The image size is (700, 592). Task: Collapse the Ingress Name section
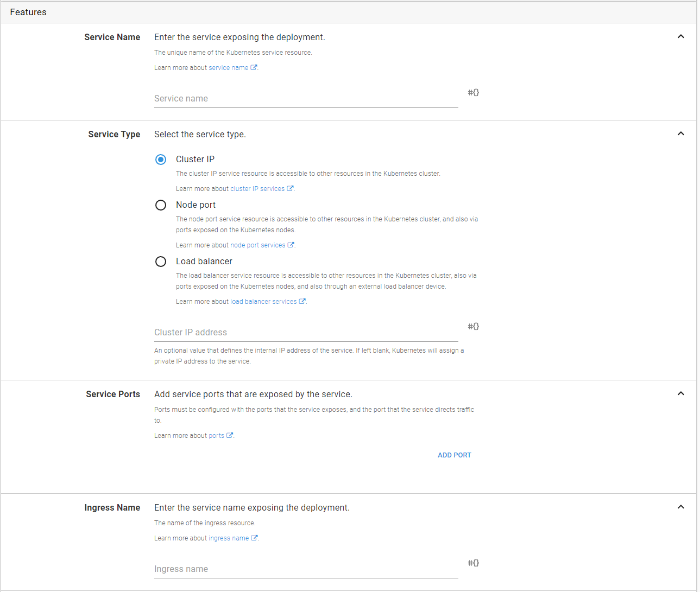680,507
